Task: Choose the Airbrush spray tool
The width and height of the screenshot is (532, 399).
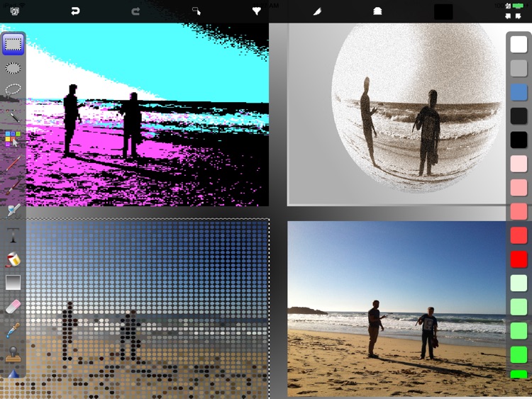Action: [x=13, y=211]
